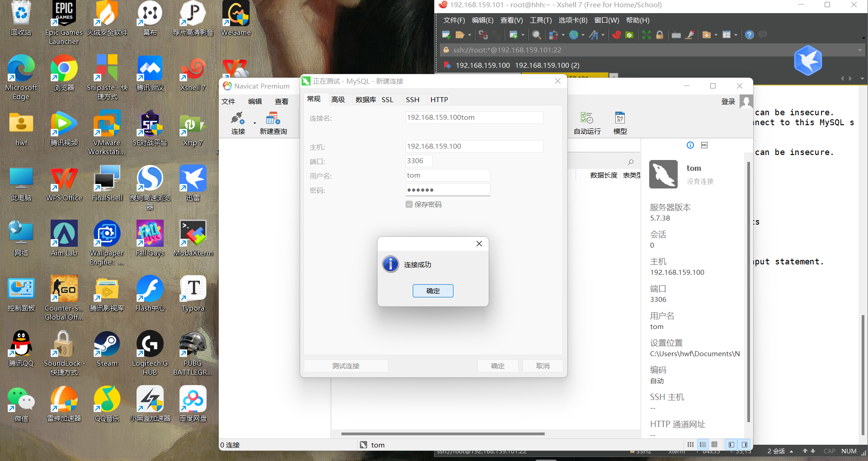This screenshot has width=868, height=461.
Task: Click Xshell quick link 192.168.159.100 (2)
Action: click(x=547, y=66)
